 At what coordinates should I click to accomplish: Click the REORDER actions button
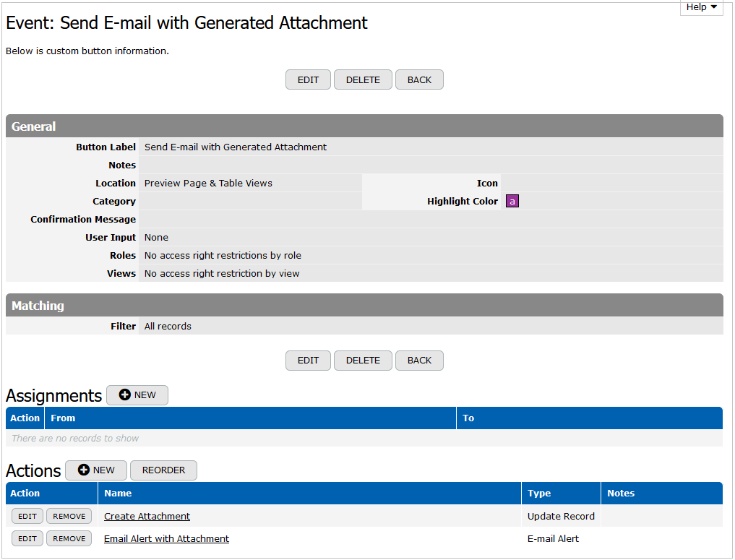coord(163,470)
